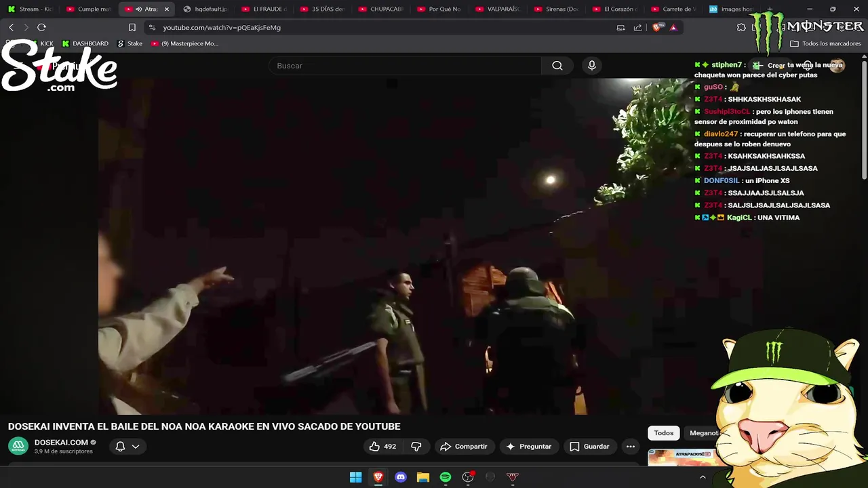This screenshot has width=868, height=488.
Task: Open the Stake bookmark
Action: click(x=130, y=43)
